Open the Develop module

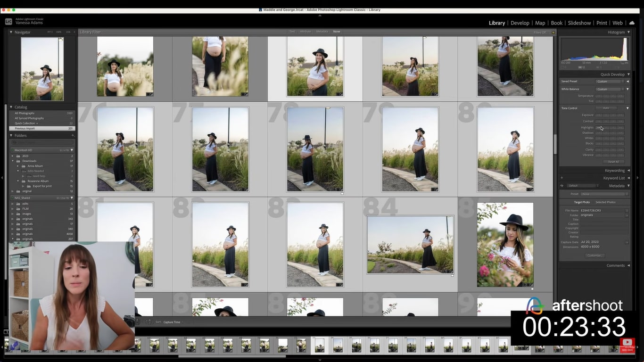pyautogui.click(x=520, y=23)
